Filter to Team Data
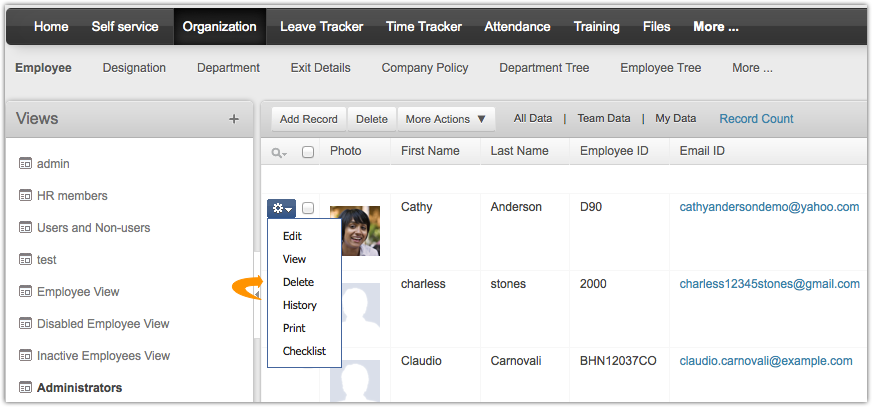The image size is (872, 407). [x=604, y=118]
